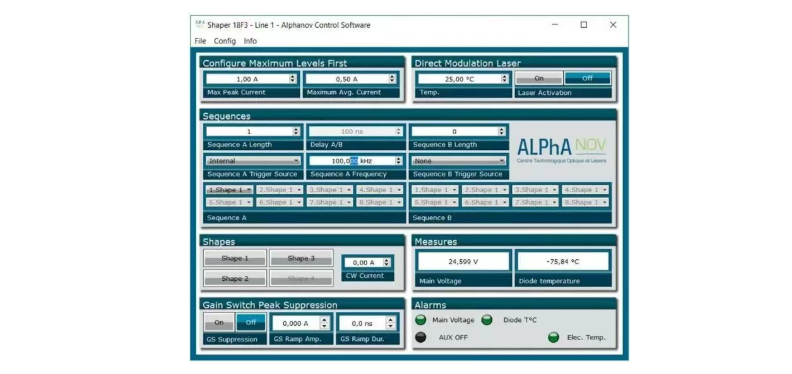The height and width of the screenshot is (374, 792).
Task: Open the File menu
Action: click(x=200, y=41)
